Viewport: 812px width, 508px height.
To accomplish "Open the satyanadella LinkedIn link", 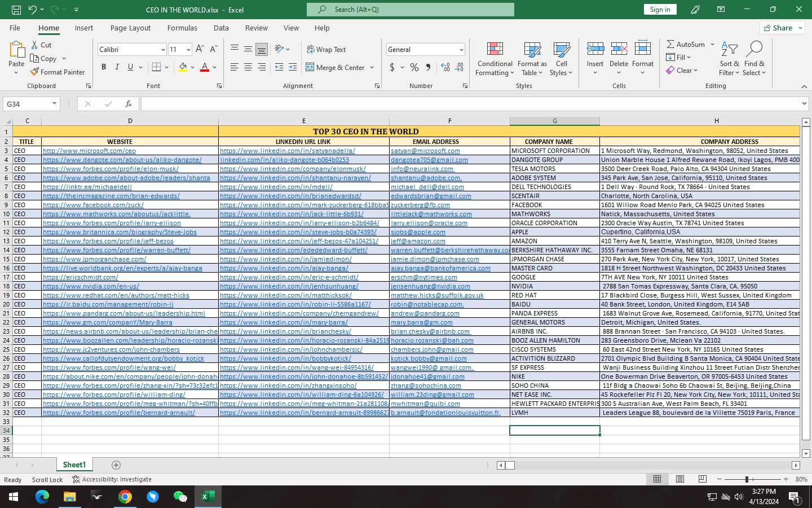I will 288,151.
